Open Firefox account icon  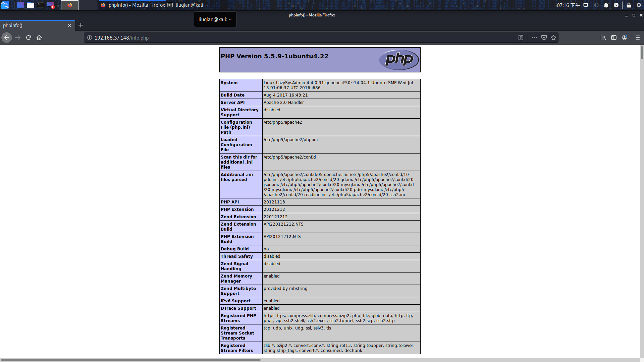click(625, 38)
